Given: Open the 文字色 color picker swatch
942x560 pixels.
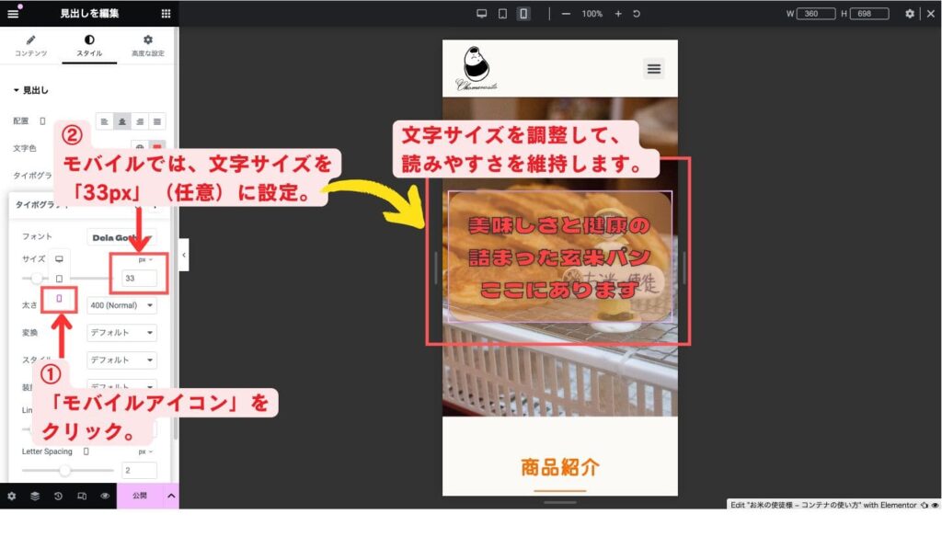Looking at the screenshot, I should point(156,148).
